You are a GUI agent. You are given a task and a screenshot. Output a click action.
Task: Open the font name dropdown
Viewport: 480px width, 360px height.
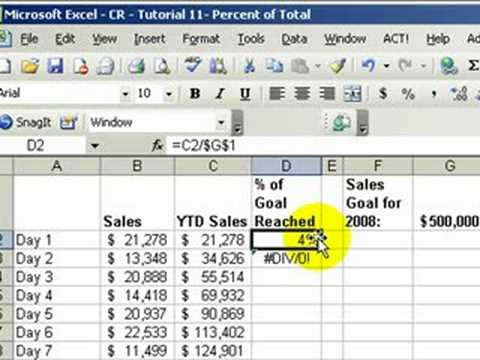[x=125, y=94]
